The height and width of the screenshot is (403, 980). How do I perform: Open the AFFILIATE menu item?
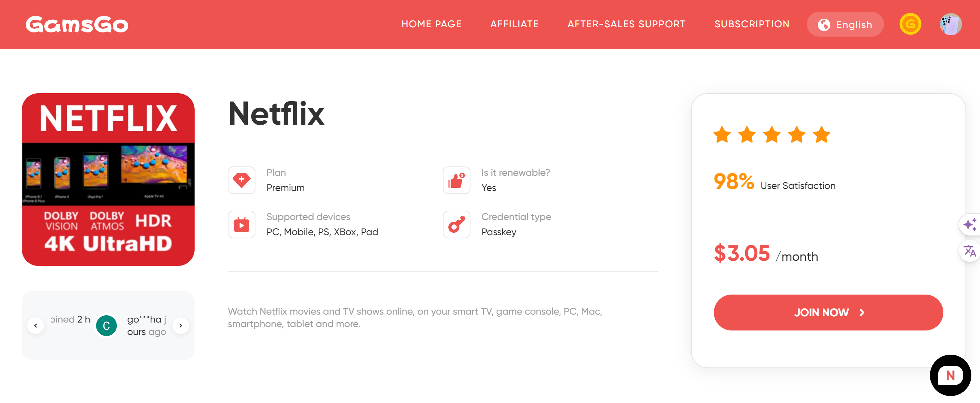tap(514, 24)
